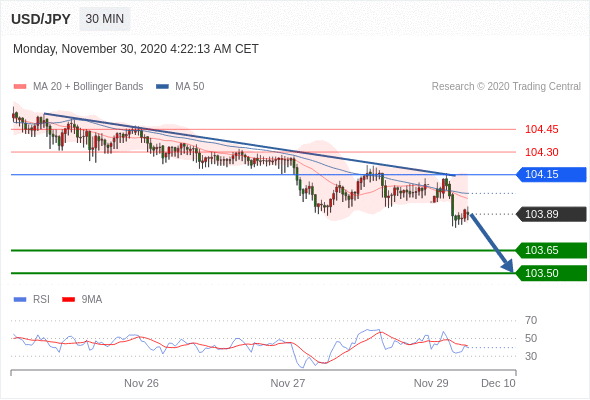Click the 9MA red legend swatch

point(68,300)
